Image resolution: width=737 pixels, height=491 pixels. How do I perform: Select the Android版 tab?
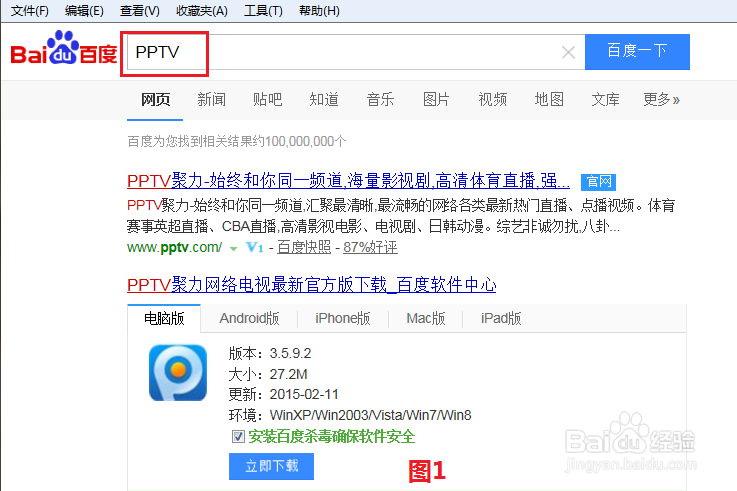[x=249, y=319]
